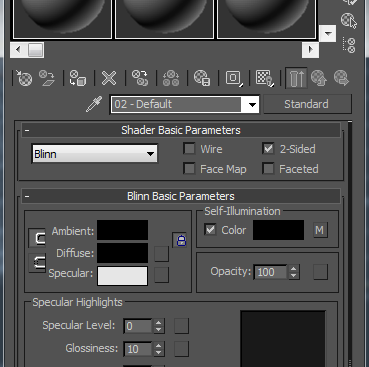This screenshot has height=367, width=369.
Task: Click the Opacity map button
Action: pos(320,272)
